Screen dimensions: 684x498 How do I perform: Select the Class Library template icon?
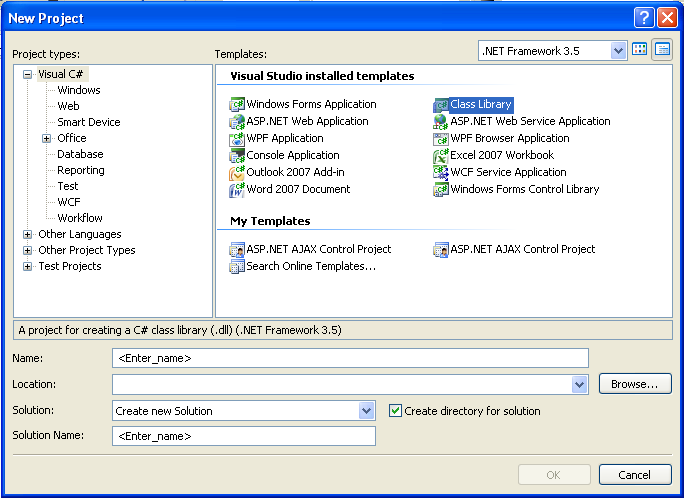tap(441, 105)
